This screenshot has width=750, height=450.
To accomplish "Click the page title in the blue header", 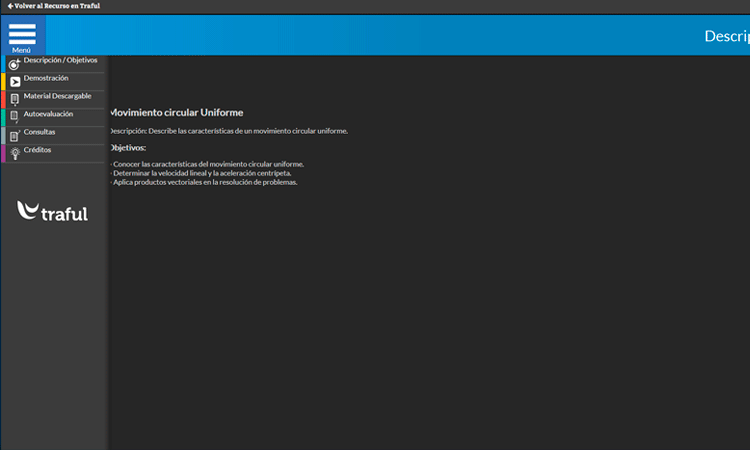I will click(x=726, y=36).
